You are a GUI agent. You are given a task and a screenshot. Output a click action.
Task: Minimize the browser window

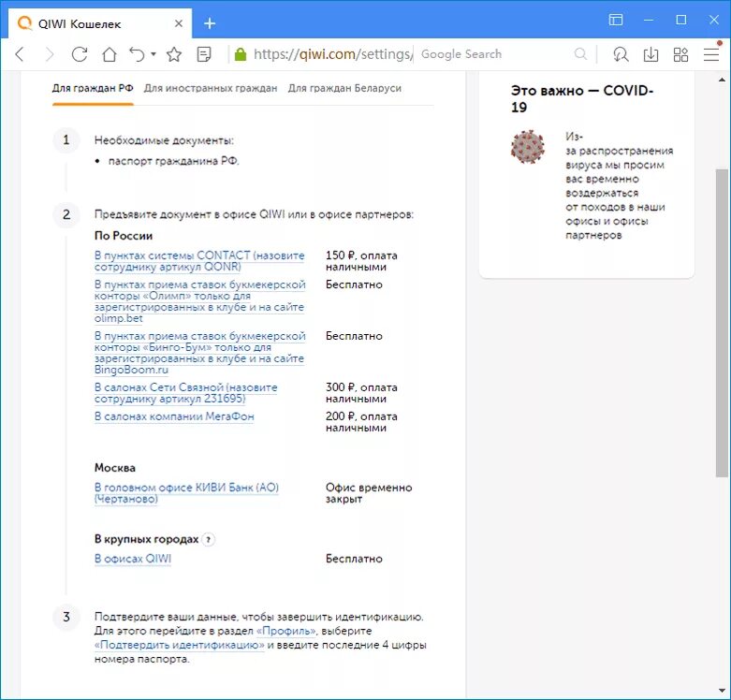click(649, 20)
